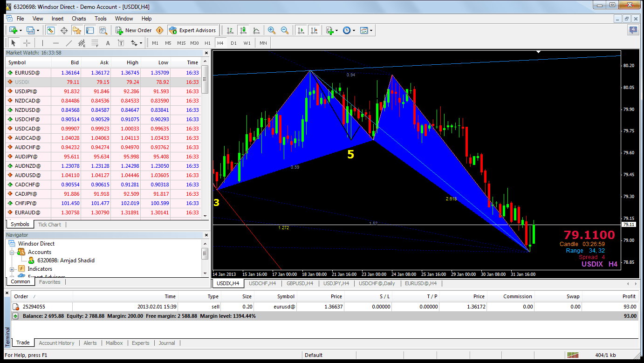Expand the Indicators tree node
The image size is (644, 363).
pos(12,269)
